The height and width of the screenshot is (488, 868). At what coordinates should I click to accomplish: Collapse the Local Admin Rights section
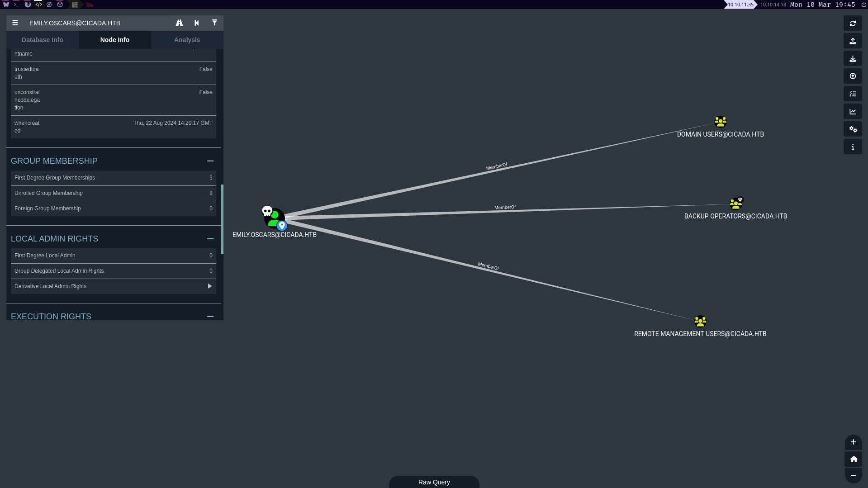pyautogui.click(x=210, y=239)
